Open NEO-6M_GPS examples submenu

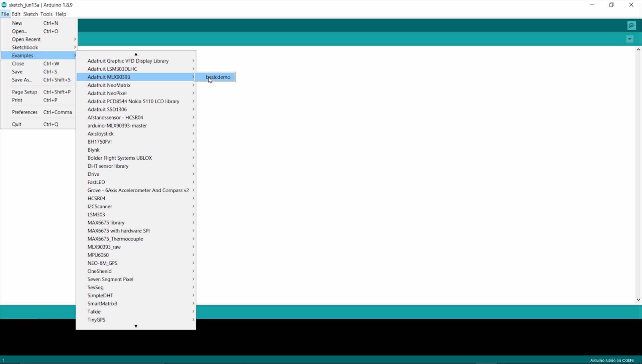point(136,263)
